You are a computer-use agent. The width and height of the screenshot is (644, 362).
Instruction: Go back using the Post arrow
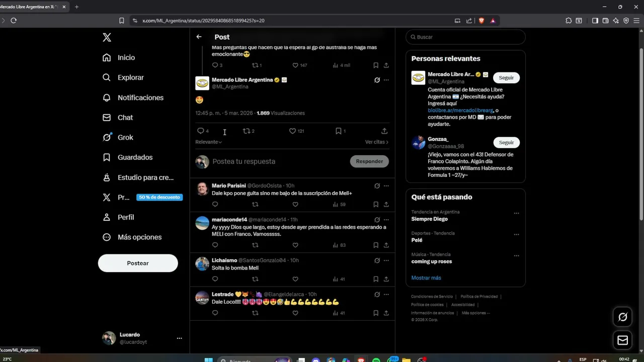199,37
